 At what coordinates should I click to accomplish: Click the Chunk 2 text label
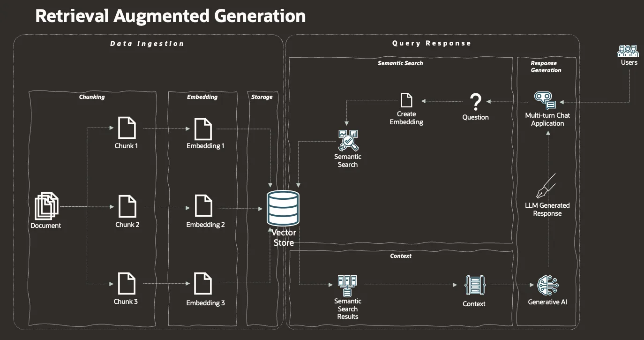[127, 225]
